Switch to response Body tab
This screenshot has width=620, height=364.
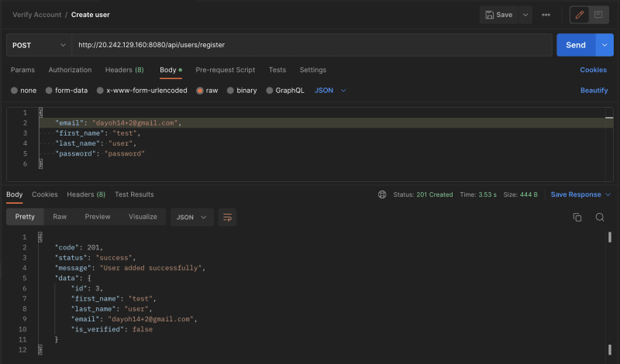pyautogui.click(x=14, y=194)
